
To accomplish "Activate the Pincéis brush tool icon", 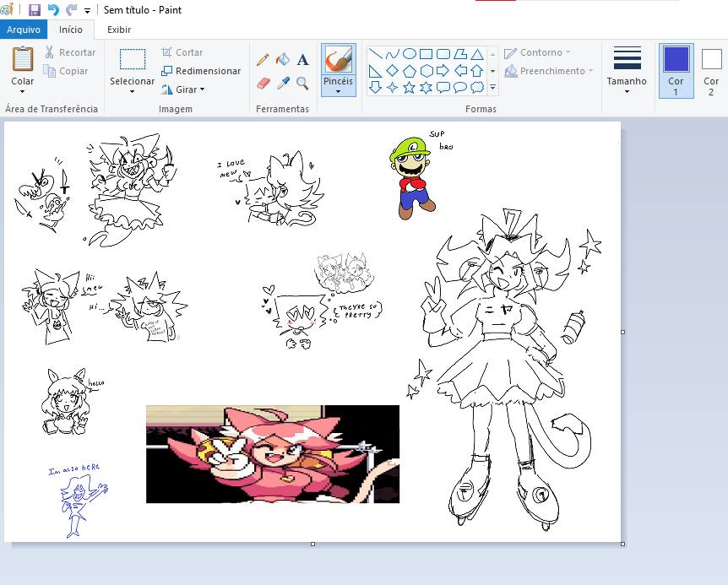I will pos(338,59).
